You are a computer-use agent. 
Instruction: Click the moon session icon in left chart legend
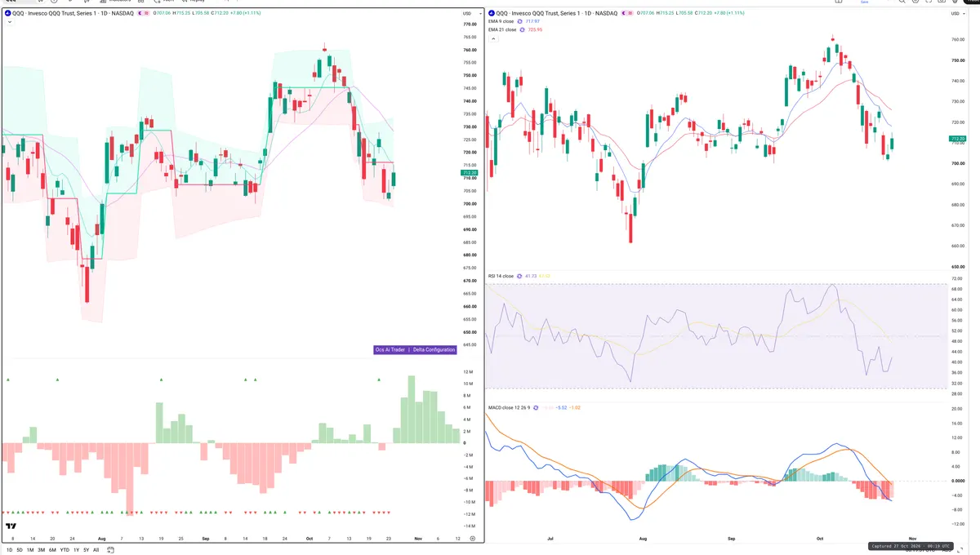point(140,13)
